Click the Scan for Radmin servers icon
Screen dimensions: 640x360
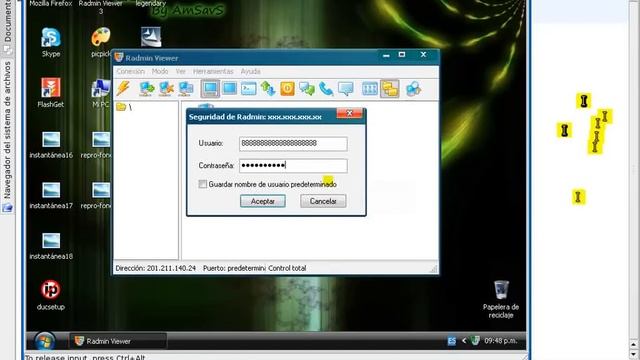tap(413, 89)
